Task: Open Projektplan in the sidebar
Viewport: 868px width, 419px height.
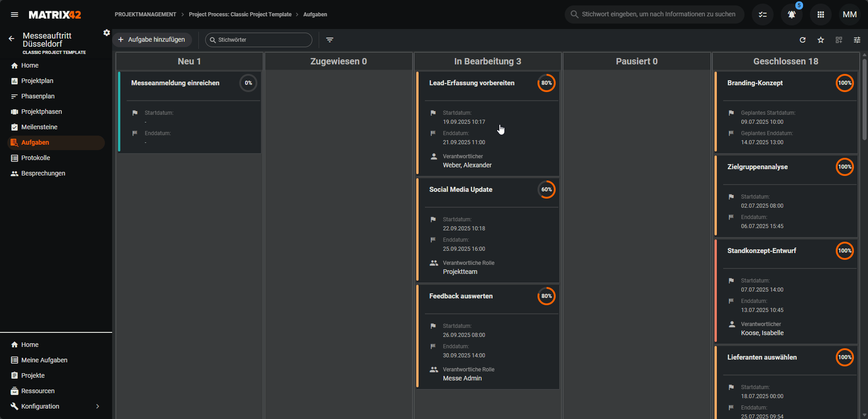Action: click(x=37, y=81)
